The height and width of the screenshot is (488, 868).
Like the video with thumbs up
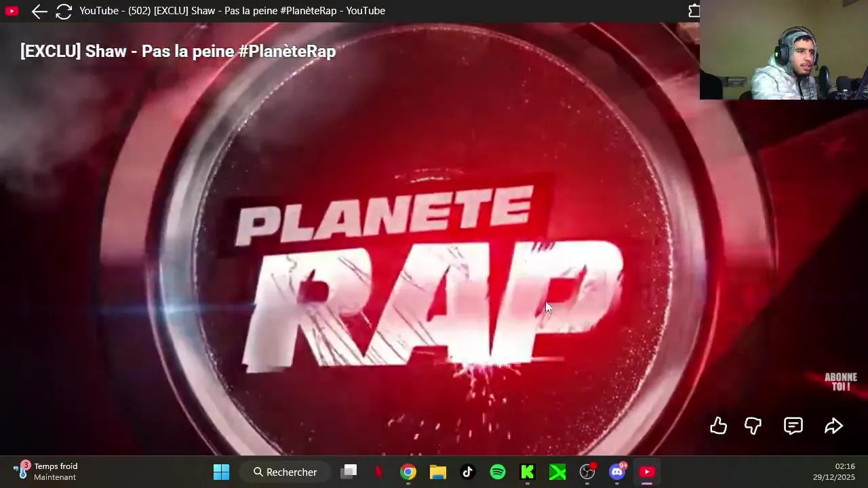(x=718, y=426)
